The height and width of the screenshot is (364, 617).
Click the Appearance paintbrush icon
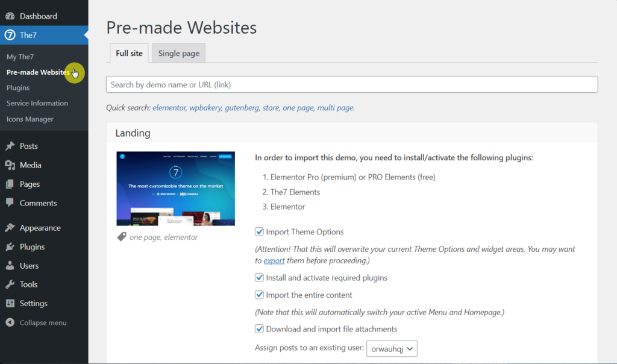point(10,227)
